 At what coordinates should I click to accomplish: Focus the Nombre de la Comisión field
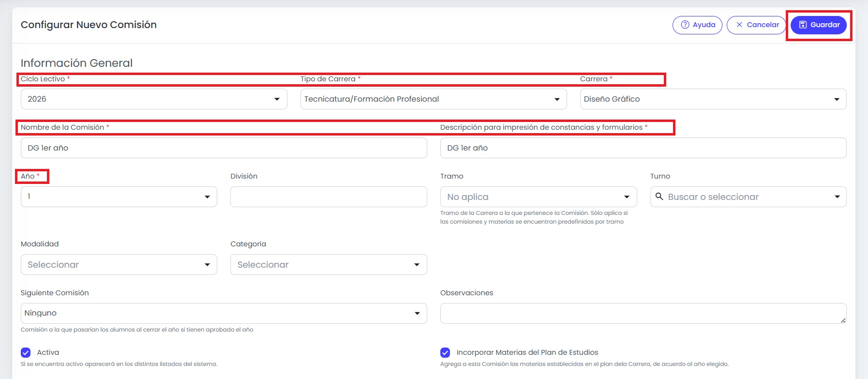224,148
